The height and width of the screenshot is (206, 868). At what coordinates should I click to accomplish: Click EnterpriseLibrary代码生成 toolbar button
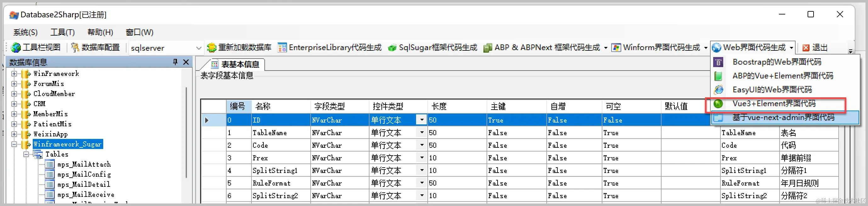click(x=330, y=48)
